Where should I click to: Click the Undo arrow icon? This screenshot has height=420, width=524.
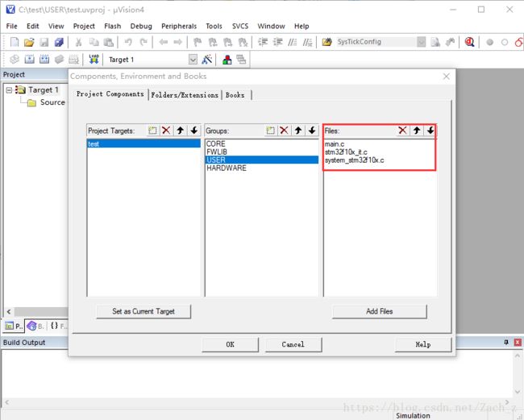(128, 42)
